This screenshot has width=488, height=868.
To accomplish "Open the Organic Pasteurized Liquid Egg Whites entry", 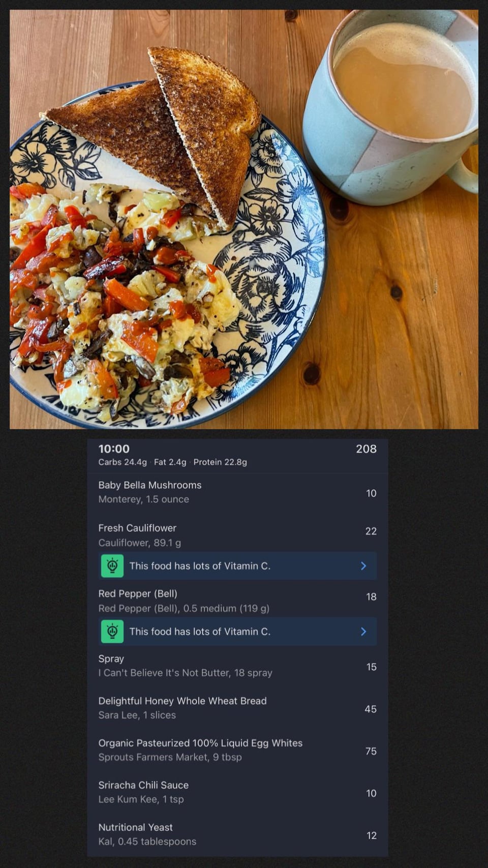I will (237, 750).
